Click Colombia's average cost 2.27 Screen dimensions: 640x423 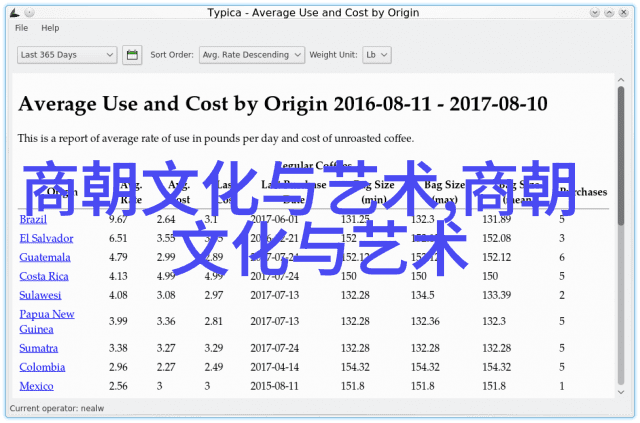(x=166, y=367)
